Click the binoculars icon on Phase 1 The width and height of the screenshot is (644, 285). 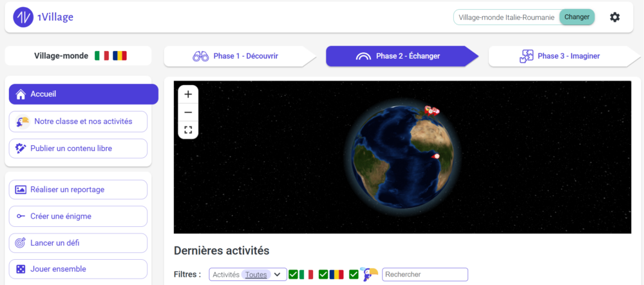[201, 56]
